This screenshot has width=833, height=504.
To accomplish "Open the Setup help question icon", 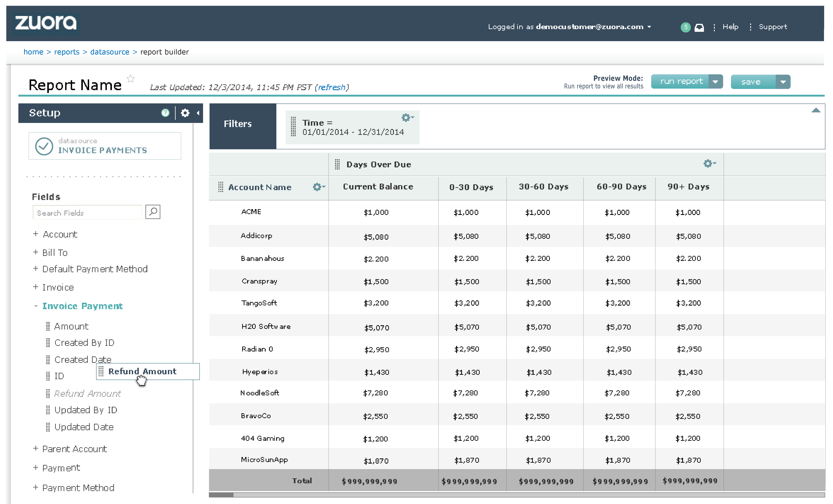I will pyautogui.click(x=165, y=113).
